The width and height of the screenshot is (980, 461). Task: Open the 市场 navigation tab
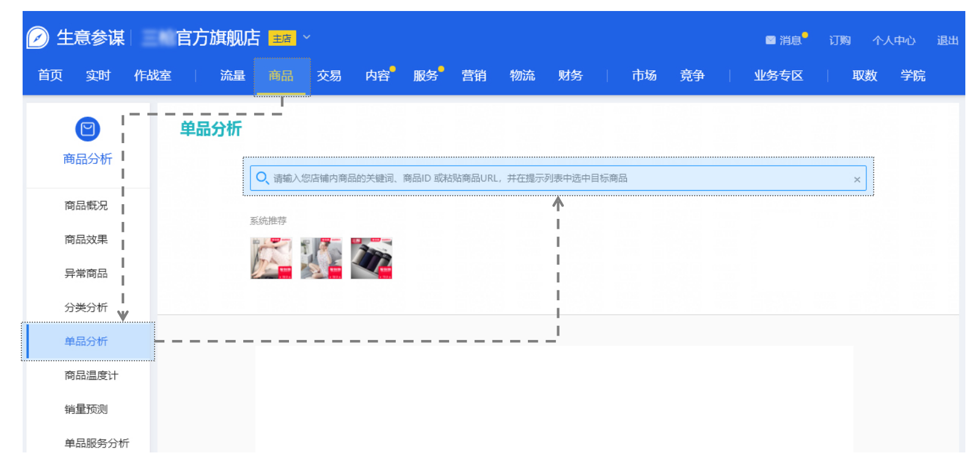pos(644,76)
